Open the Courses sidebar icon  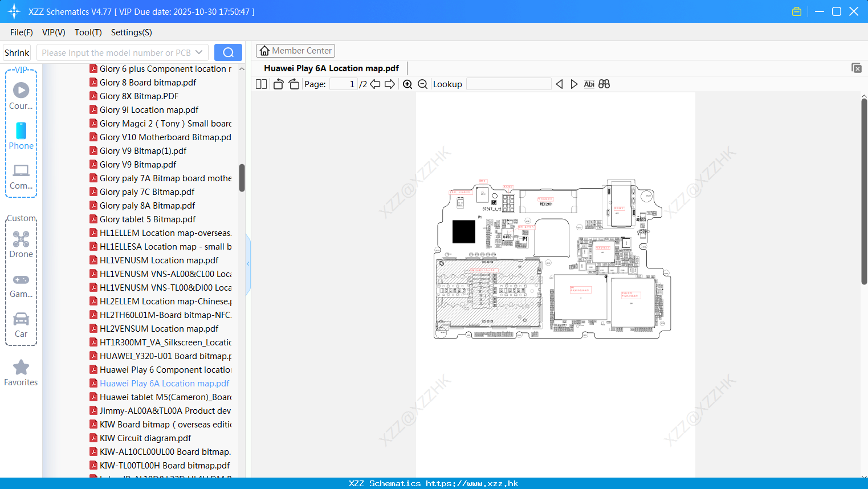tap(21, 96)
